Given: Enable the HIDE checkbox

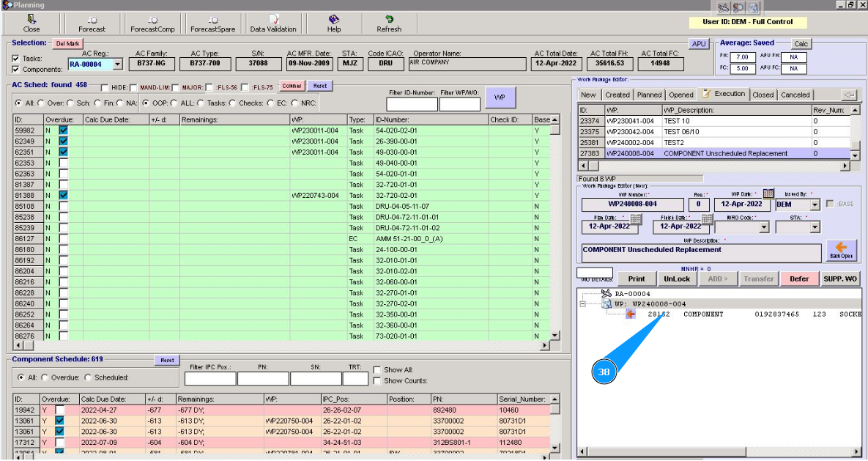Looking at the screenshot, I should click(x=105, y=88).
